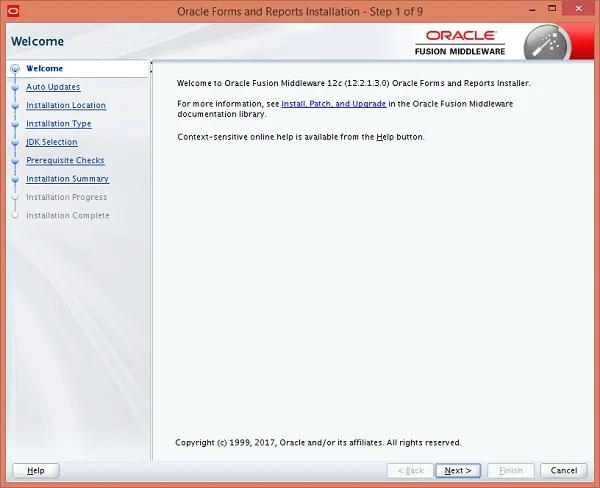Maximize the installer window
Image resolution: width=600 pixels, height=488 pixels.
pyautogui.click(x=552, y=8)
